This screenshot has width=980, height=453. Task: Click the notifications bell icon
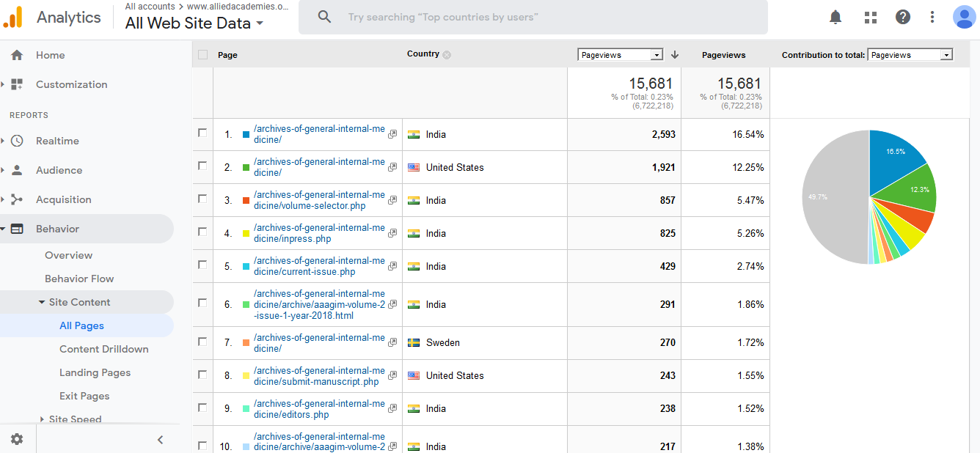point(835,17)
